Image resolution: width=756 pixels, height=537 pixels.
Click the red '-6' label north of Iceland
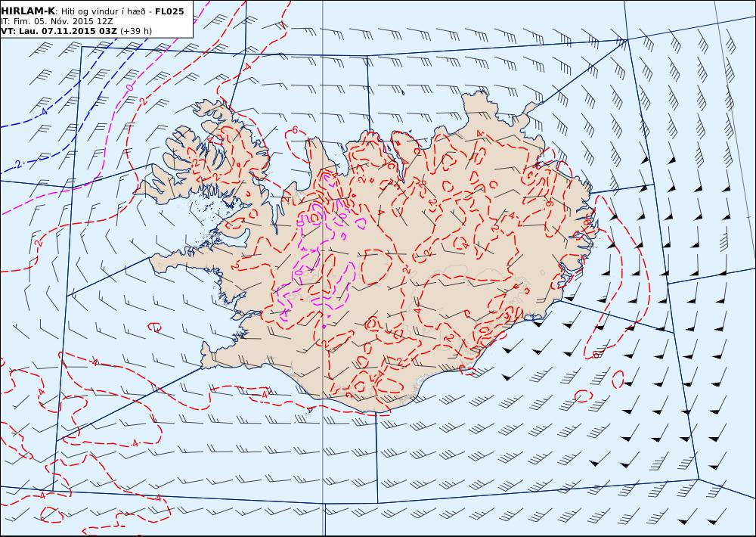tap(293, 130)
